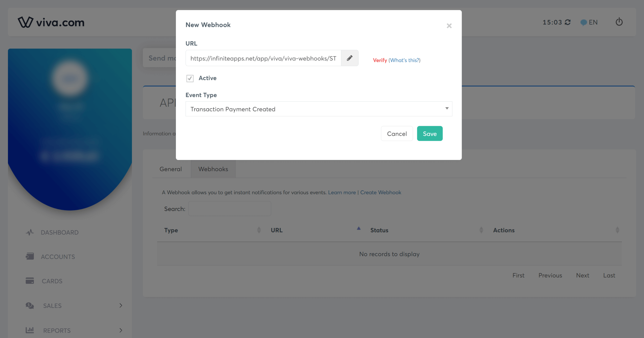Click the webhook URL input field
644x338 pixels.
coord(263,58)
